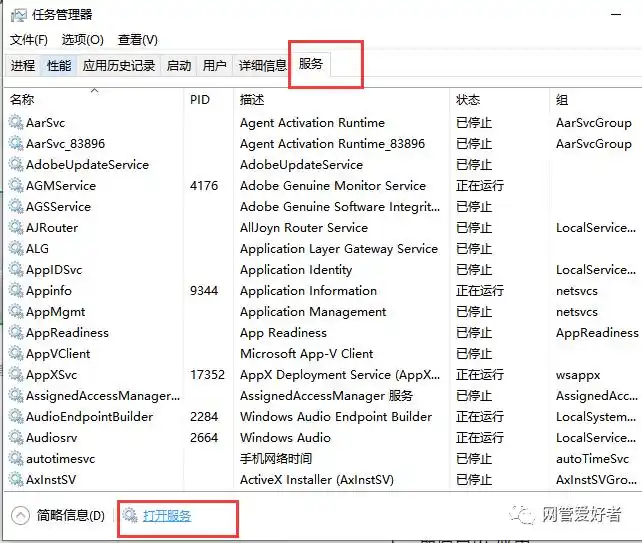Click the gear icon beside 打开服务
This screenshot has height=543, width=642.
(130, 515)
